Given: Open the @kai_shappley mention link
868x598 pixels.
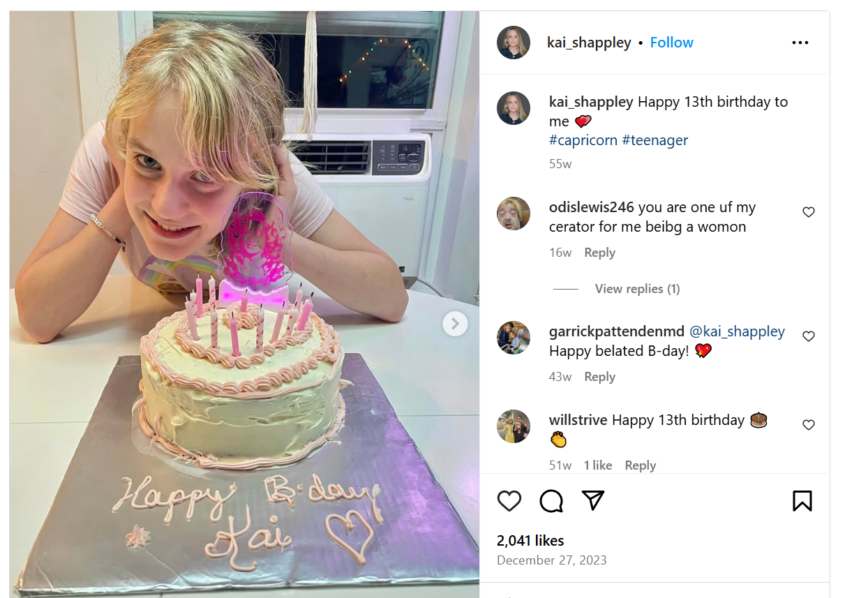Looking at the screenshot, I should click(737, 331).
